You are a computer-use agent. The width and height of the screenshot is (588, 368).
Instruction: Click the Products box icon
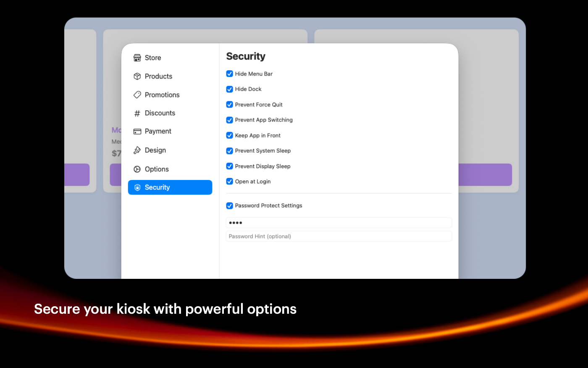137,77
